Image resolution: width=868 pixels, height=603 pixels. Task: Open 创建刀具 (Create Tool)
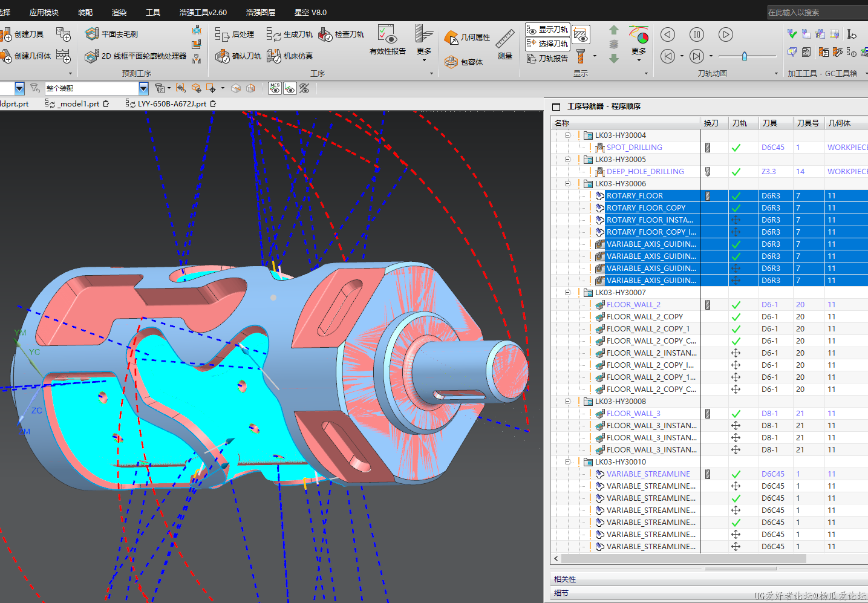[x=23, y=34]
